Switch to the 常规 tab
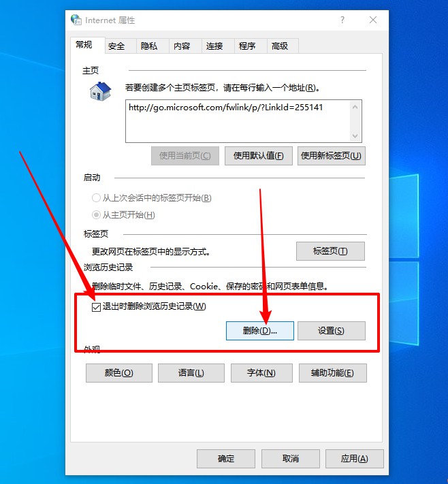Screen dimensions: 448x484 pos(87,45)
